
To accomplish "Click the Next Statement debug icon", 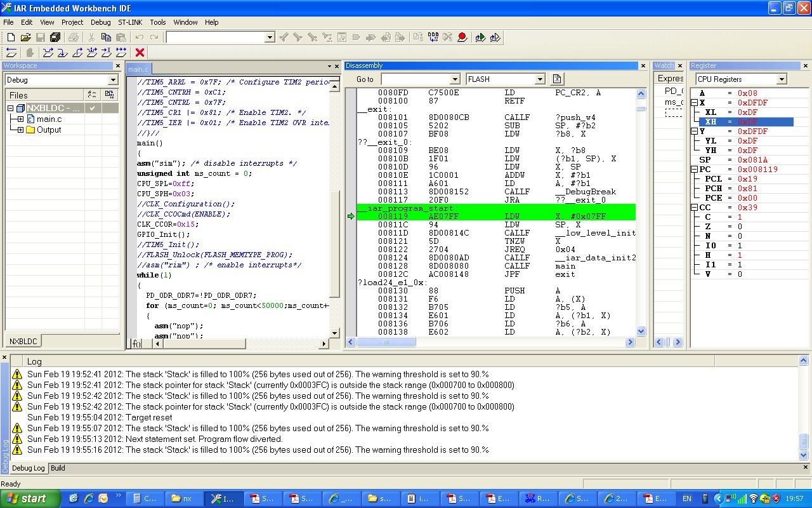I will click(92, 52).
